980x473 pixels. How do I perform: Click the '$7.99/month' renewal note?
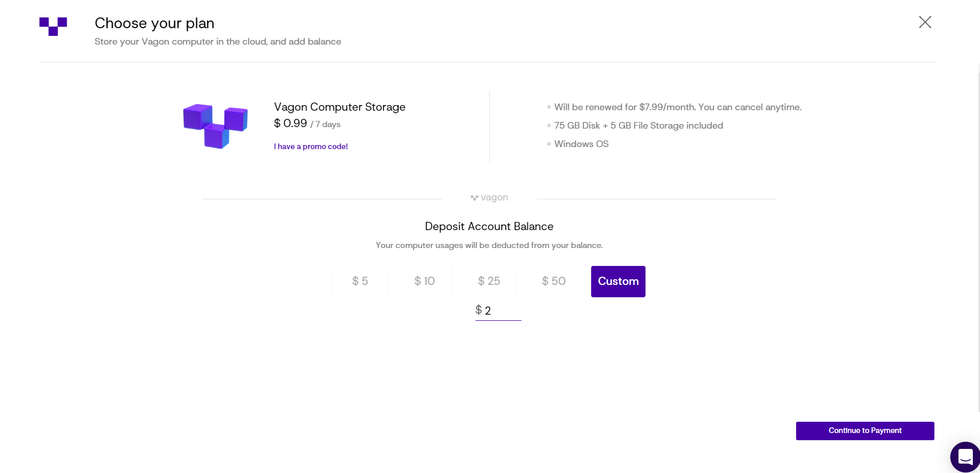coord(678,107)
